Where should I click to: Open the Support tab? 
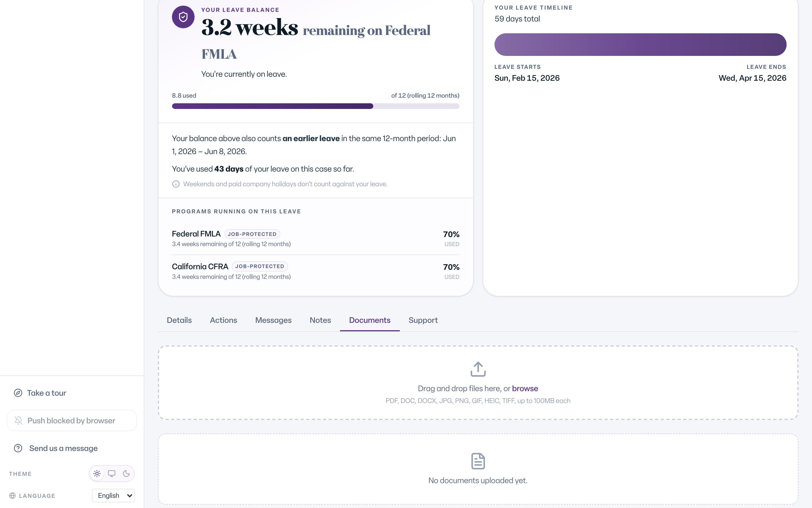coord(423,320)
